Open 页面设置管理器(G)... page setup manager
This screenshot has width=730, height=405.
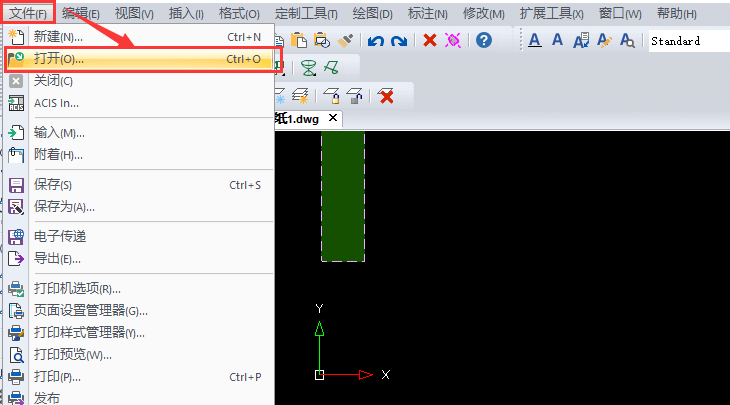click(x=139, y=310)
